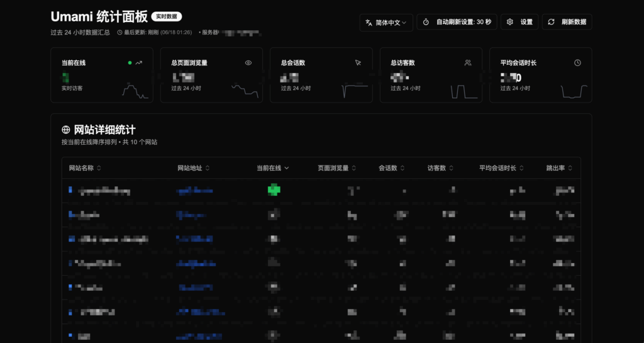Sort table by 网站名称 column

pyautogui.click(x=85, y=168)
